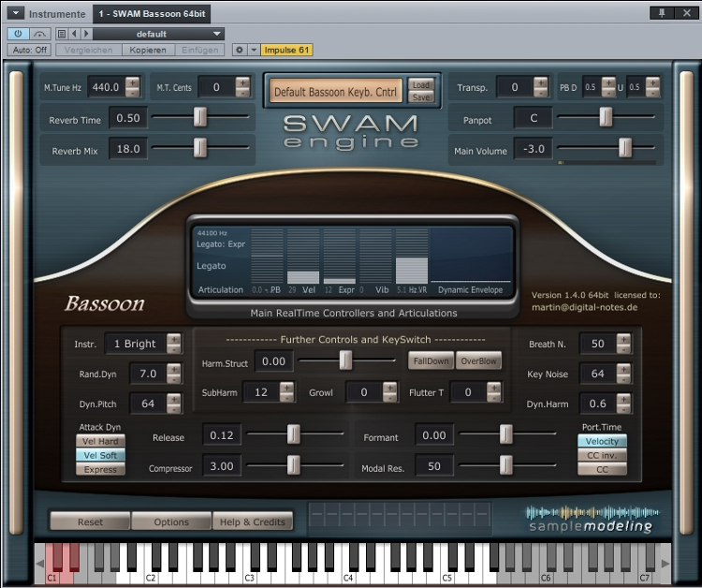Screen dimensions: 702x588
Task: Click the Panpot slider handle
Action: click(606, 116)
